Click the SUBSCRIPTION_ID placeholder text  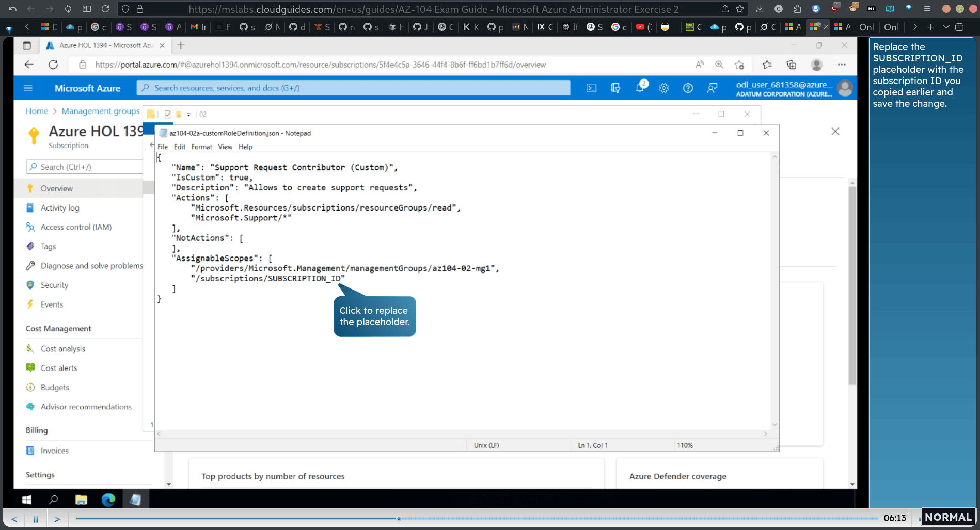tap(304, 278)
